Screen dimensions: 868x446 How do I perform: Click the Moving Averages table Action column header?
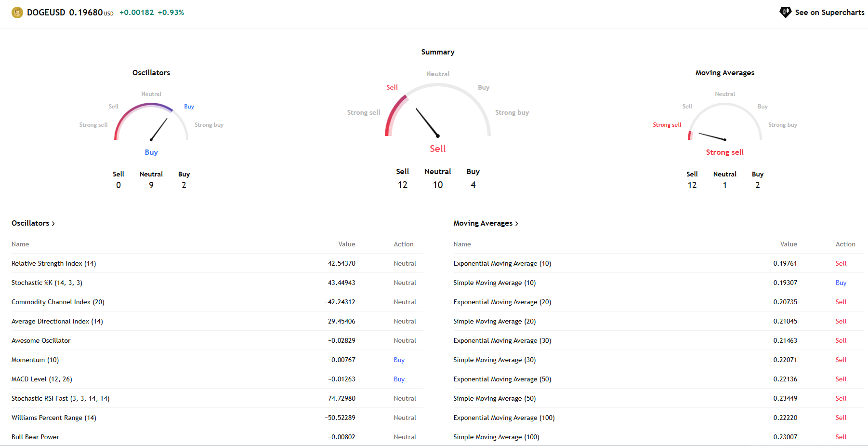pos(845,244)
